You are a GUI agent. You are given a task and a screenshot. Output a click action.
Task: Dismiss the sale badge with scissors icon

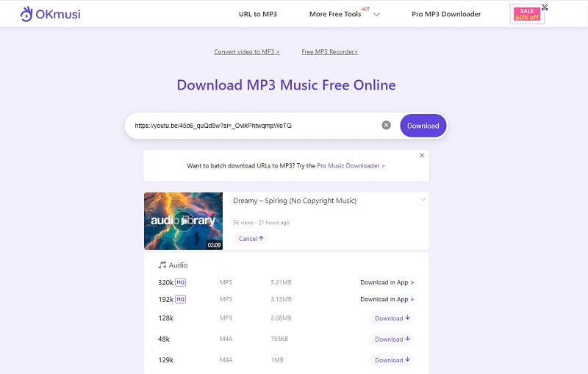[545, 7]
